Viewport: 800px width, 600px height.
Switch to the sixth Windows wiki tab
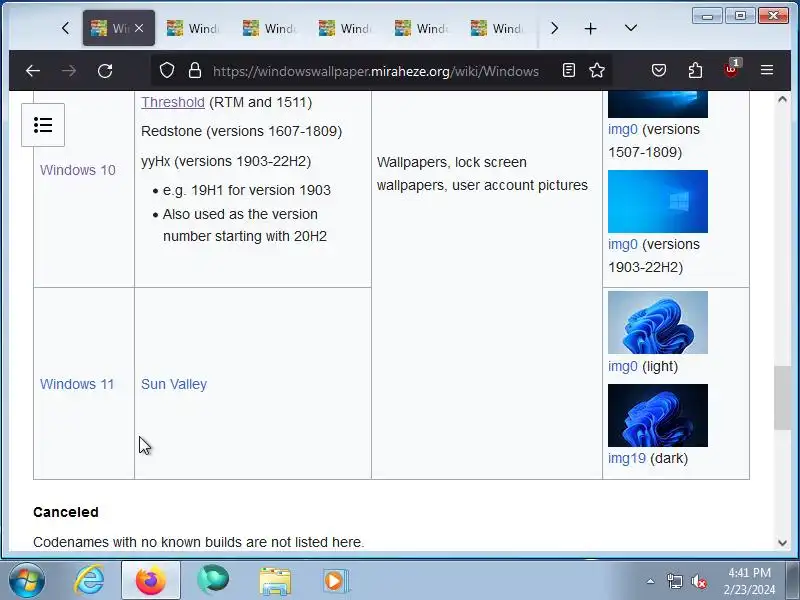tap(498, 29)
